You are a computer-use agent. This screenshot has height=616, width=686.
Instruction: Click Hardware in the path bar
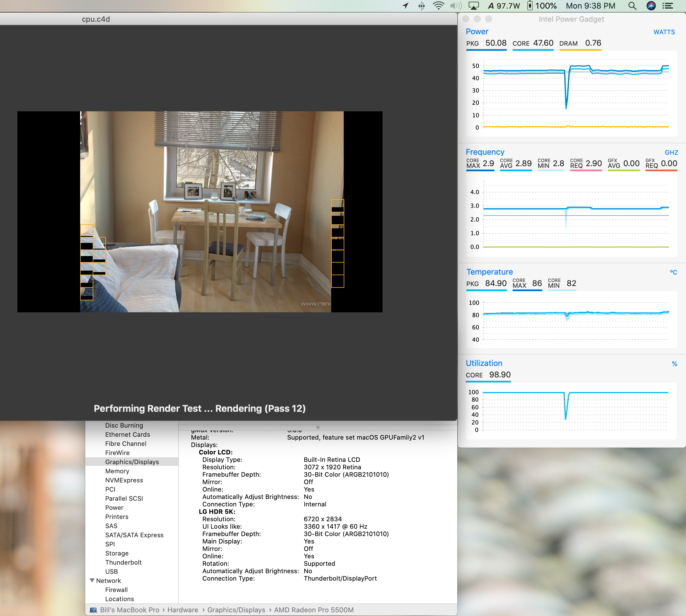pyautogui.click(x=183, y=609)
